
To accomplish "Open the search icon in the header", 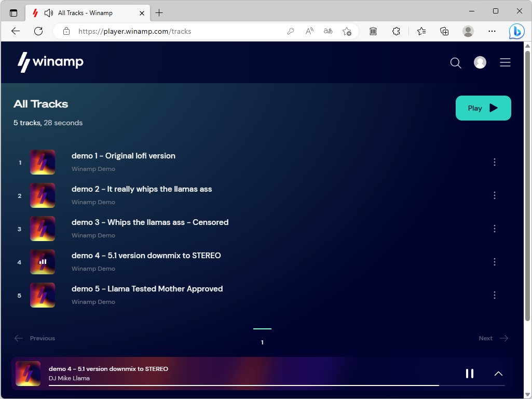I will pos(455,63).
